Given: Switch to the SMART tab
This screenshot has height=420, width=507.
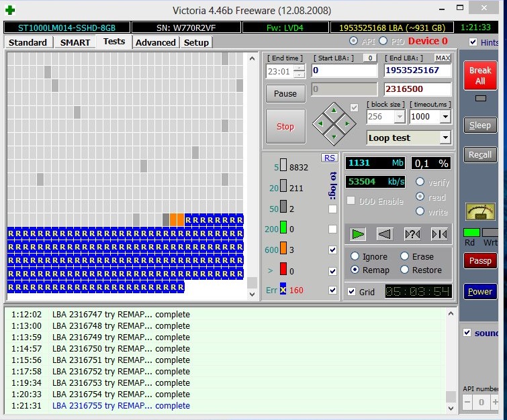Looking at the screenshot, I should (x=75, y=42).
